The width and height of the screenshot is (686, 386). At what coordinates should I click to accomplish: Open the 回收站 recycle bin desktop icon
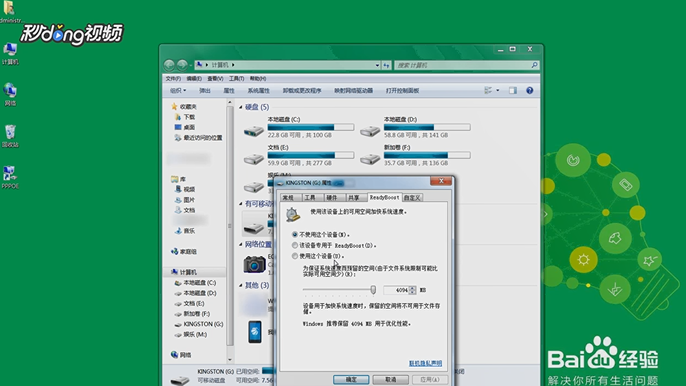coord(10,136)
